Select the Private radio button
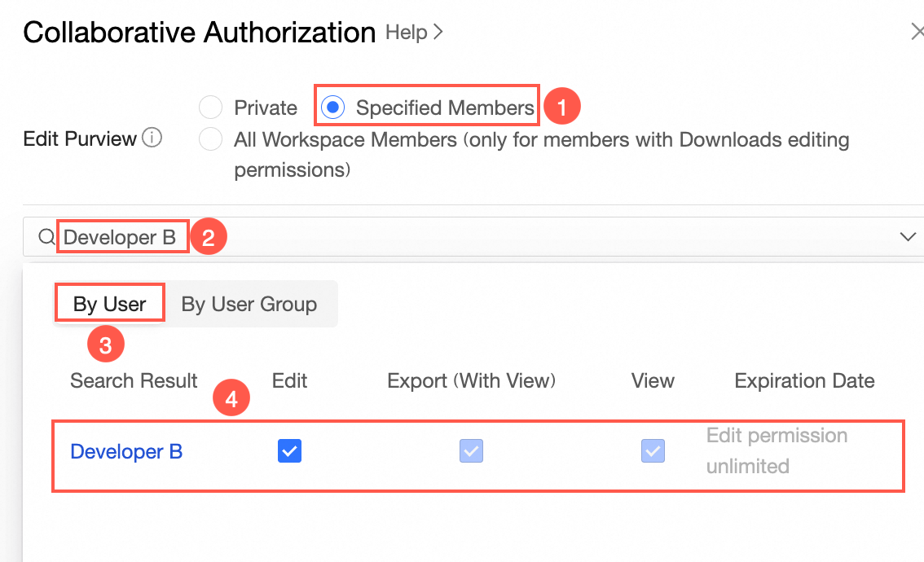 pyautogui.click(x=210, y=108)
